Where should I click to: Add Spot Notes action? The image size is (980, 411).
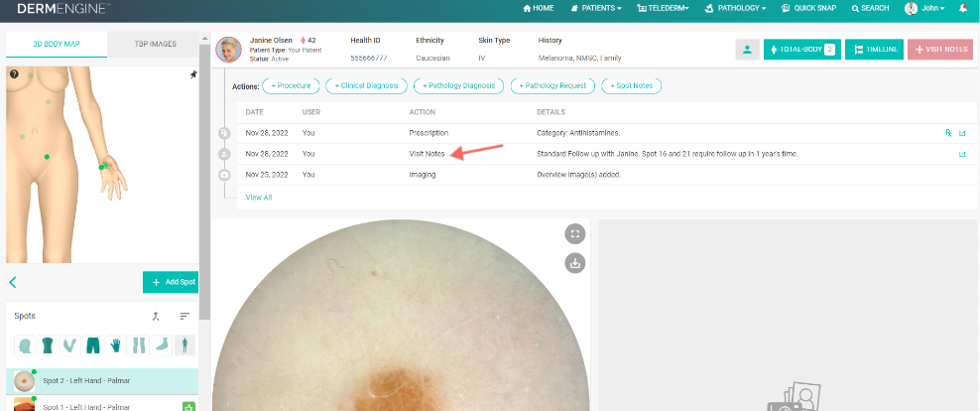point(631,85)
